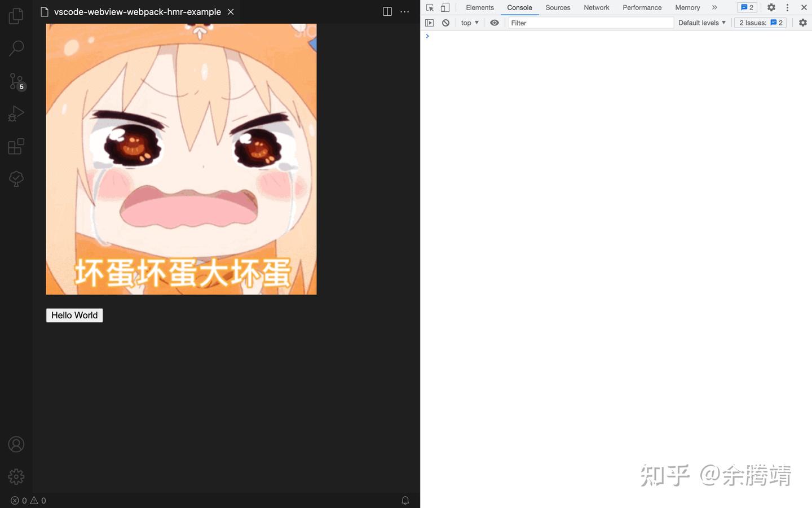Screen dimensions: 812x508
Task: Select the inspect element tool in DevTools
Action: coord(430,7)
